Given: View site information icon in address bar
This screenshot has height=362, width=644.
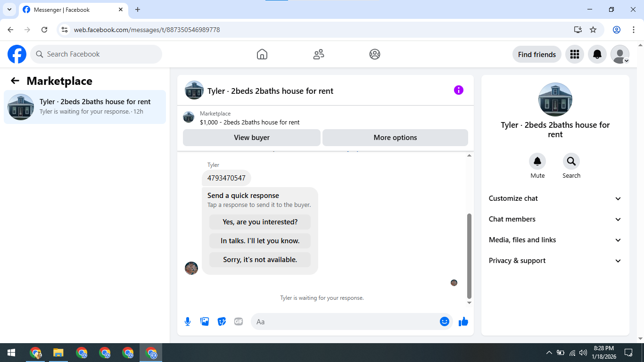Looking at the screenshot, I should (x=65, y=30).
